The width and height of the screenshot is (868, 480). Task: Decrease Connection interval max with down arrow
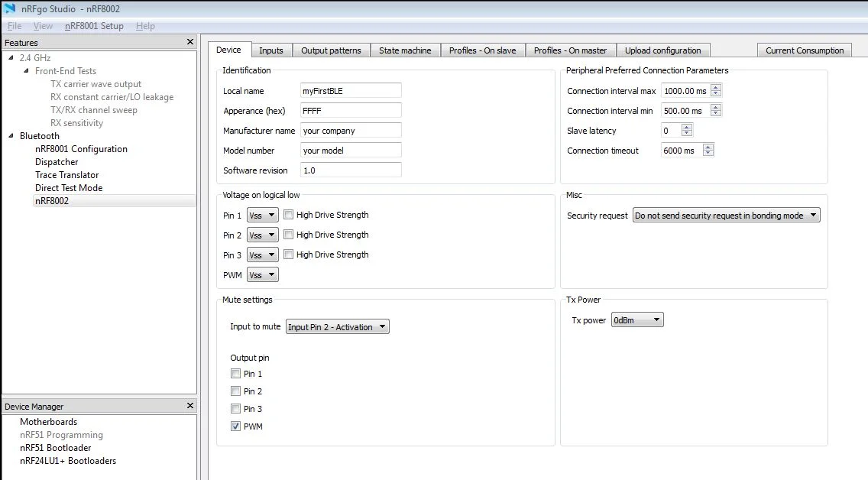716,93
